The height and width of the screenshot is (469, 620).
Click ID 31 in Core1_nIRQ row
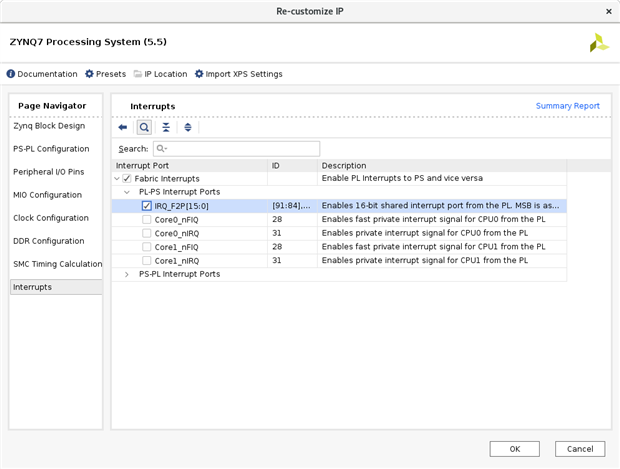(277, 260)
